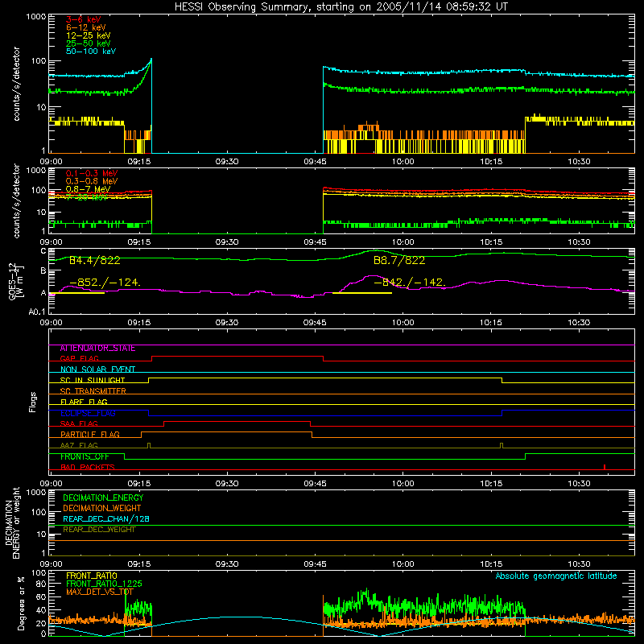
Task: Select the SAA_FLAG label
Action: coord(79,423)
